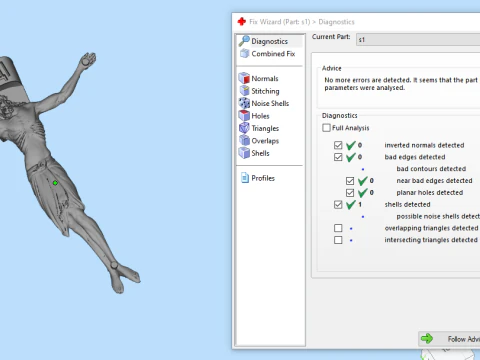Click the shells detected count value 1
Image resolution: width=480 pixels, height=360 pixels.
(360, 204)
